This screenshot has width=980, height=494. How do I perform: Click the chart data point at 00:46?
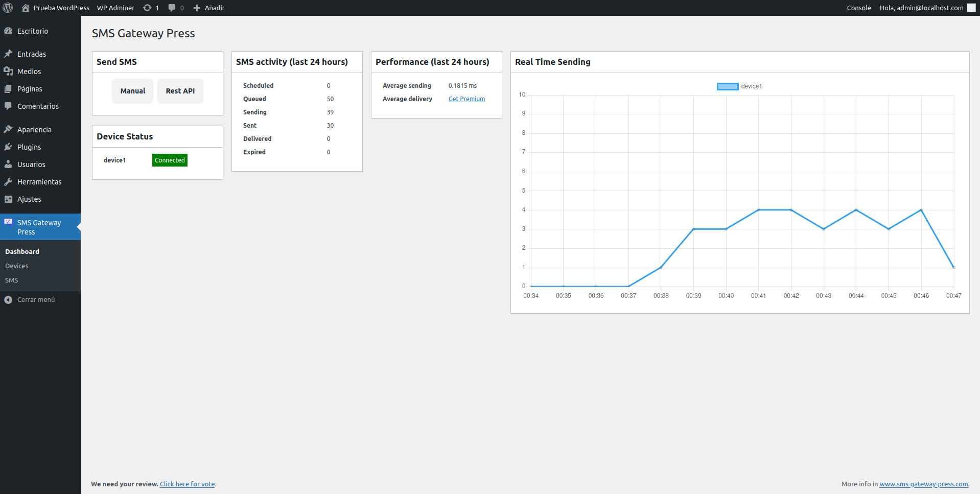click(x=921, y=210)
